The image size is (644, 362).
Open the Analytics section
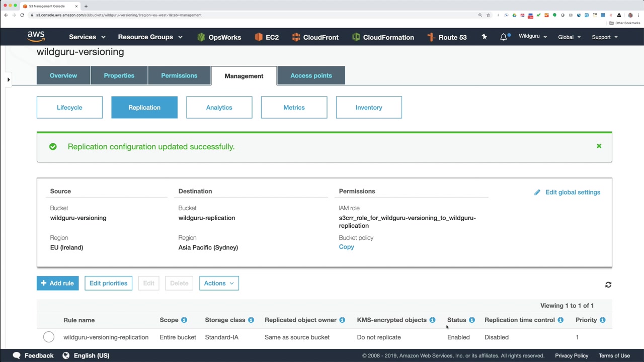pos(219,108)
